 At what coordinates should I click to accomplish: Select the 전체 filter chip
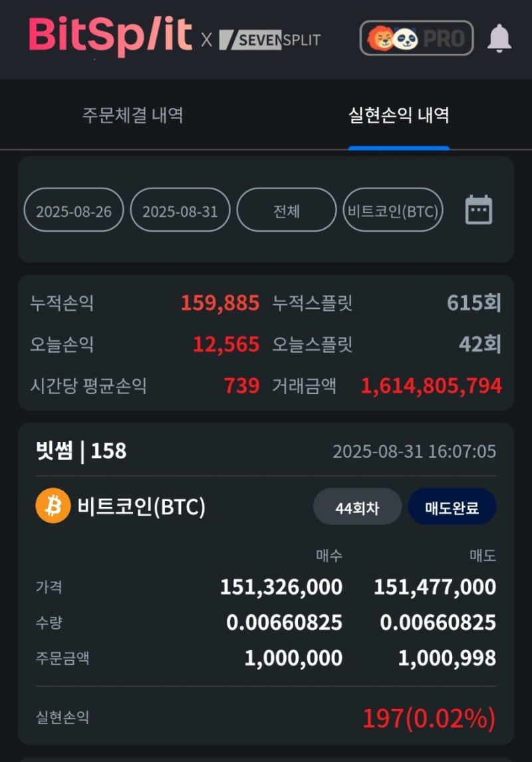(287, 210)
